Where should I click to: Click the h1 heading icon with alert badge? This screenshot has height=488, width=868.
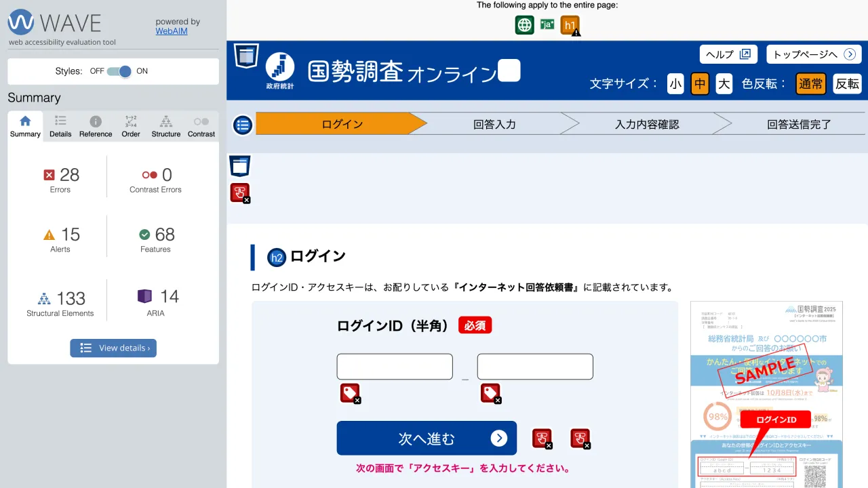[x=568, y=24]
